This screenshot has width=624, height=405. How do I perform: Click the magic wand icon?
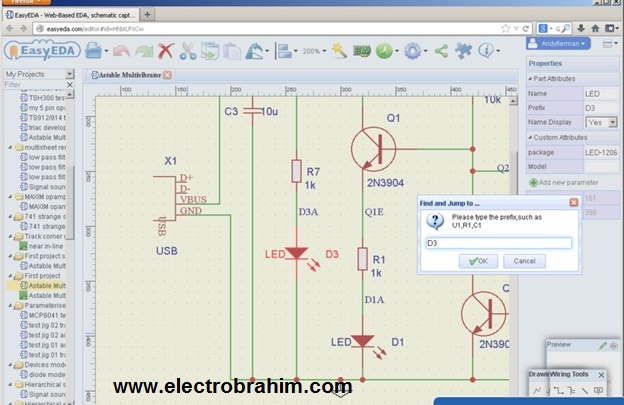pos(339,51)
